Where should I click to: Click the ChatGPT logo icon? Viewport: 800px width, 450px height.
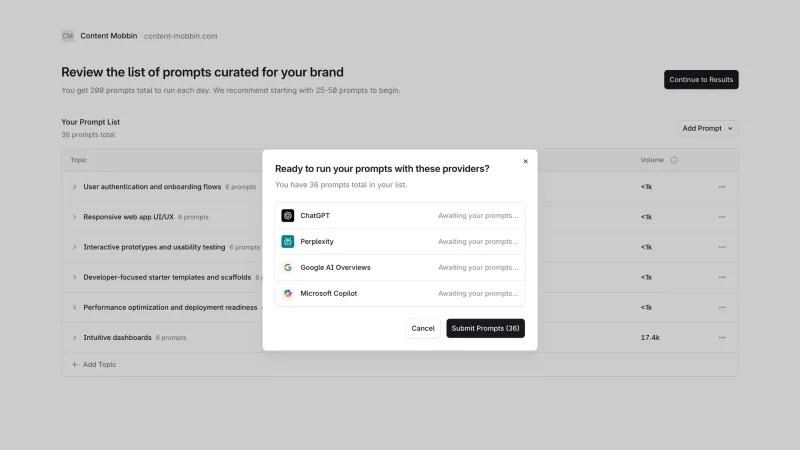tap(288, 215)
